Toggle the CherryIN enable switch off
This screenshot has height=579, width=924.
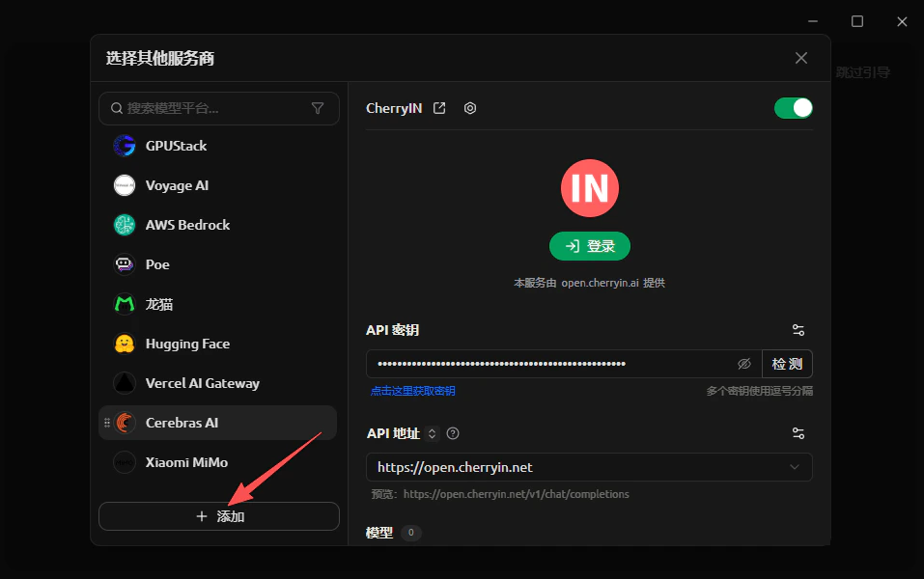pos(794,108)
